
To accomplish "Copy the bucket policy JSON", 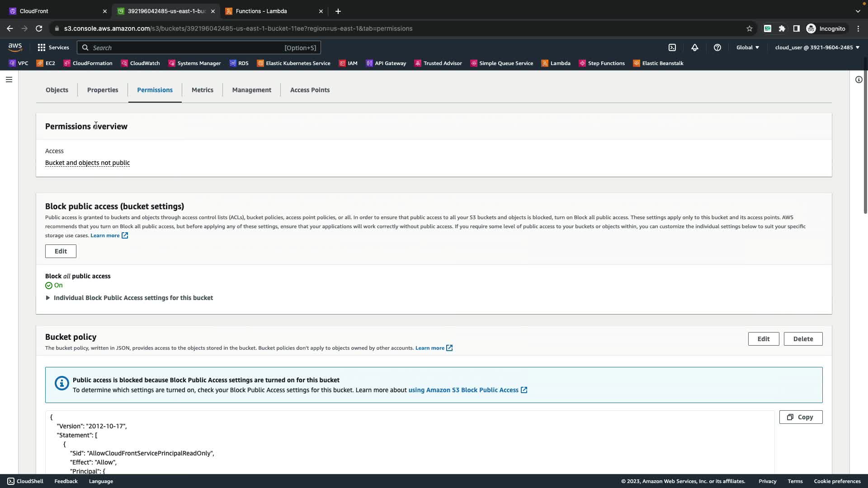I will [801, 417].
